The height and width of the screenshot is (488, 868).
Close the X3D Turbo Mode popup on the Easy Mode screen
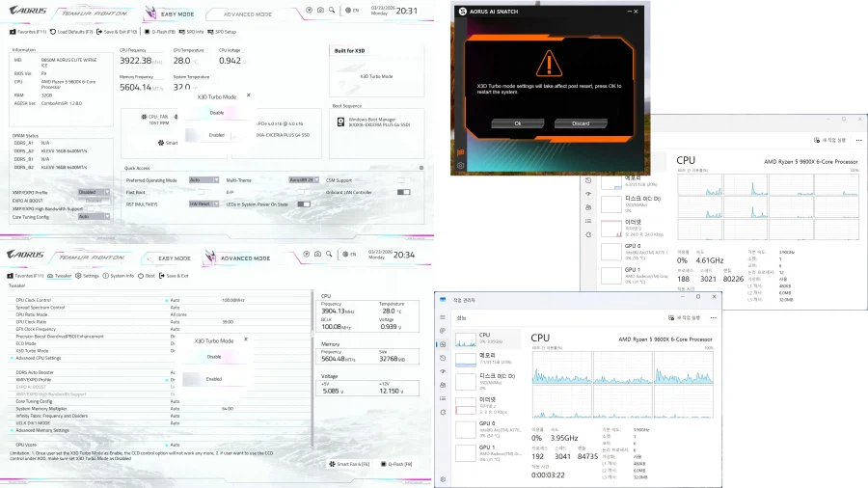click(249, 95)
